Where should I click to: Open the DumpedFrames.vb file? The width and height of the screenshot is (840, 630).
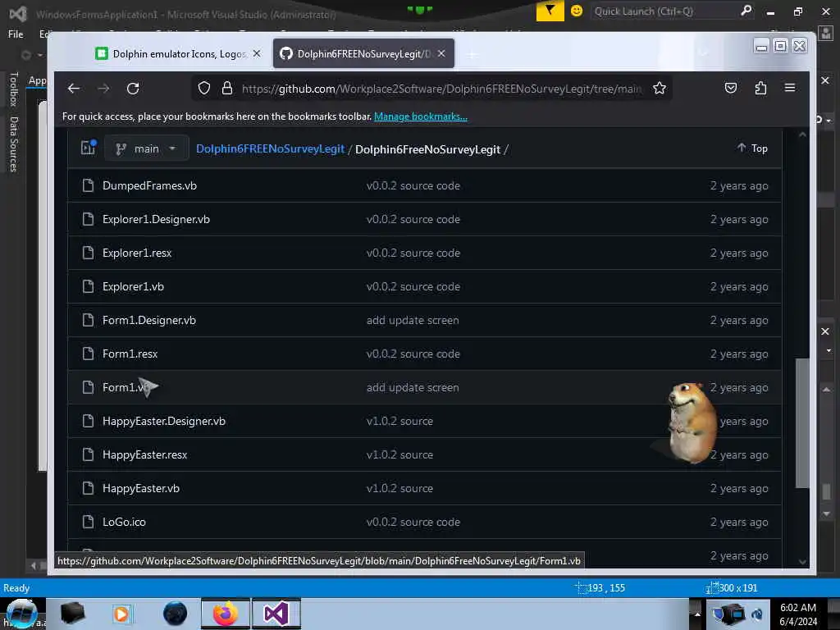[x=149, y=186]
